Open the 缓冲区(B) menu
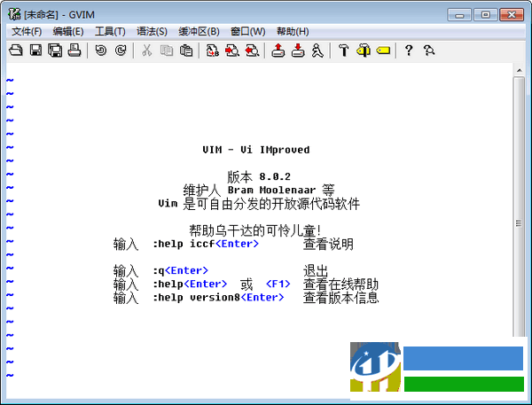Viewport: 532px width, 405px height. [199, 32]
